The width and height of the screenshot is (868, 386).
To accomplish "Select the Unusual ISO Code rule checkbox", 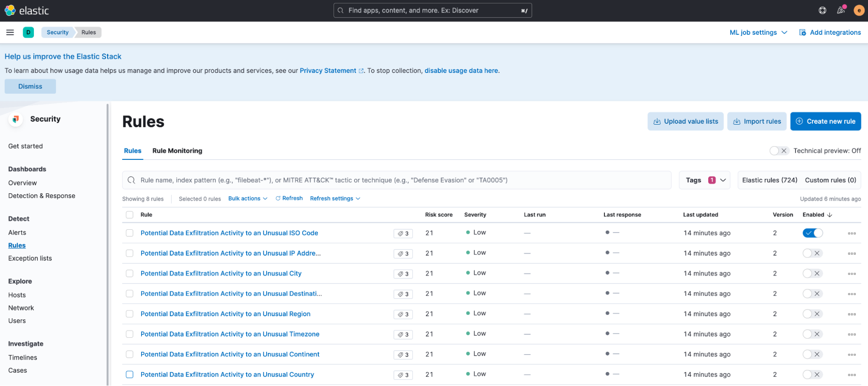I will [129, 233].
